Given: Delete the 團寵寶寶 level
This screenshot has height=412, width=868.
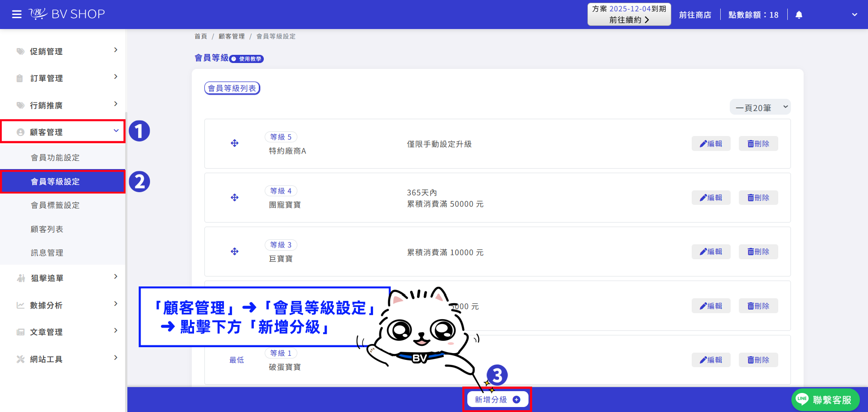Looking at the screenshot, I should [x=758, y=198].
